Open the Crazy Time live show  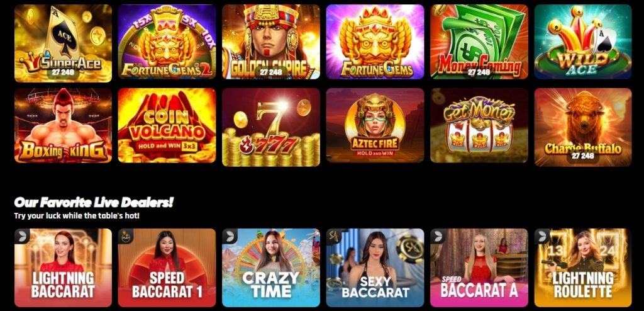[x=271, y=268]
